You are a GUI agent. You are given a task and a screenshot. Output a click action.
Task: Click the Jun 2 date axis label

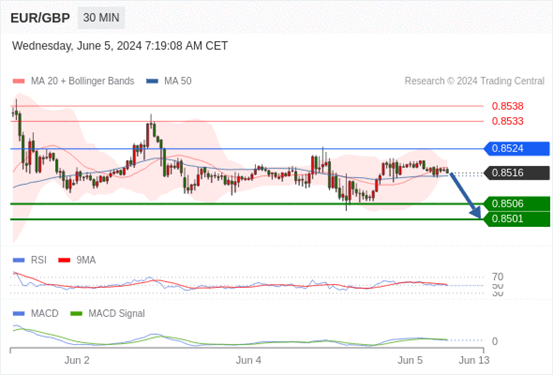tap(77, 360)
